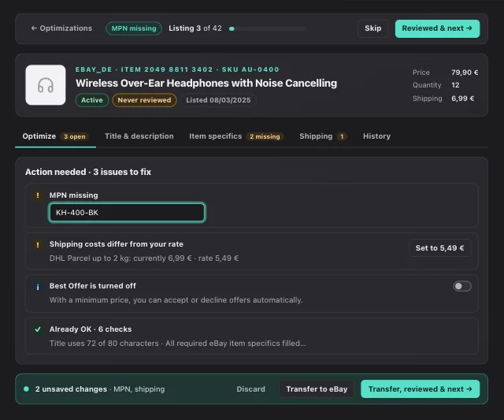Click the Active status badge
504x420 pixels.
pyautogui.click(x=92, y=100)
